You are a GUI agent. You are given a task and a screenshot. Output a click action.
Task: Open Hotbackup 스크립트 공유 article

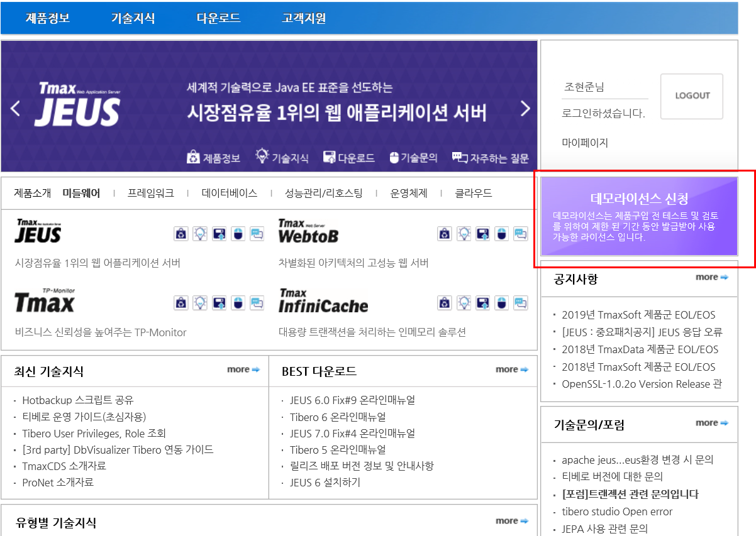point(78,400)
